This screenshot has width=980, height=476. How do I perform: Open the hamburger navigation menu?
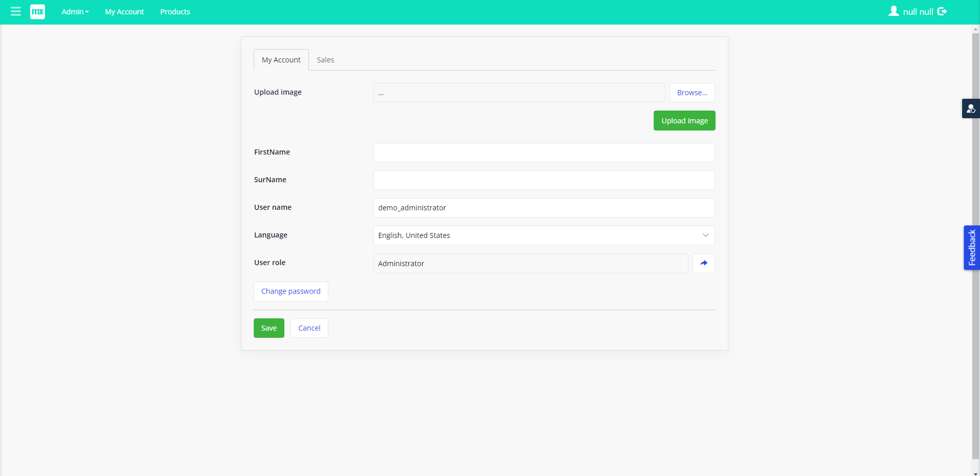pos(15,11)
